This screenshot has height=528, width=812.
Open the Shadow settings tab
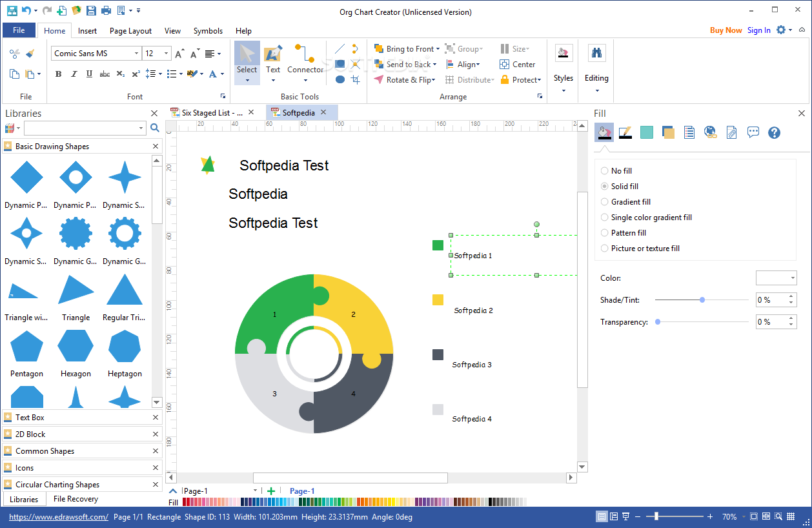pos(668,132)
